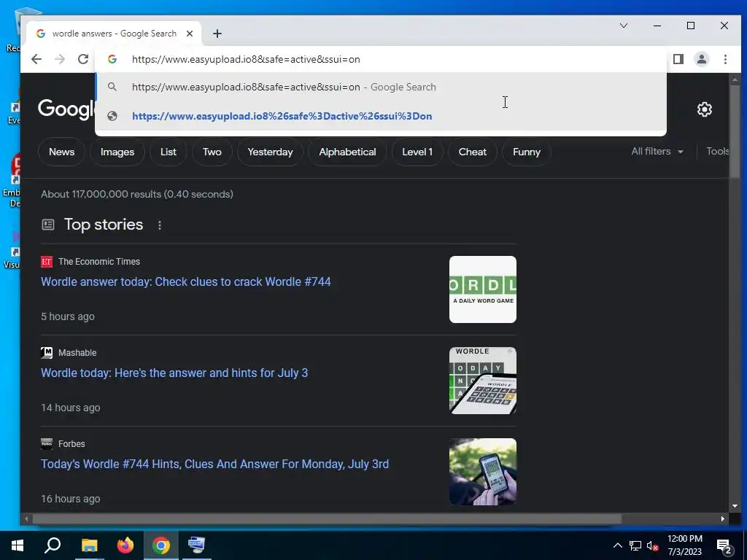Select the Level 1 filter chip
The image size is (747, 560).
417,152
